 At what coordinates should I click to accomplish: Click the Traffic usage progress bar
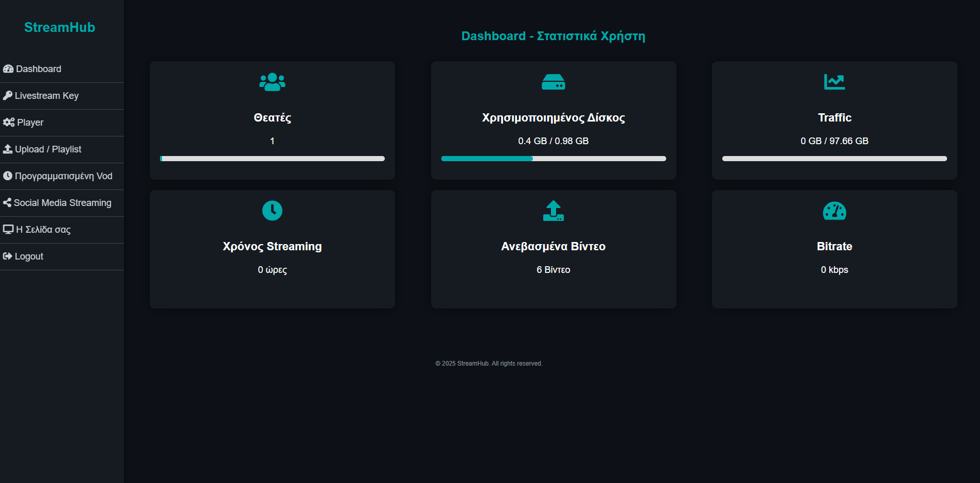[834, 159]
